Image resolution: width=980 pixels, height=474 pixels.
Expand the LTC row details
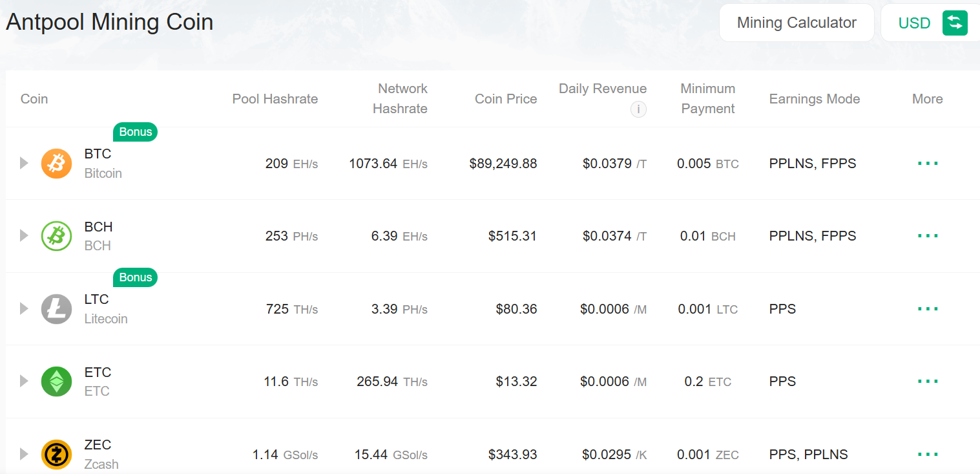point(24,308)
